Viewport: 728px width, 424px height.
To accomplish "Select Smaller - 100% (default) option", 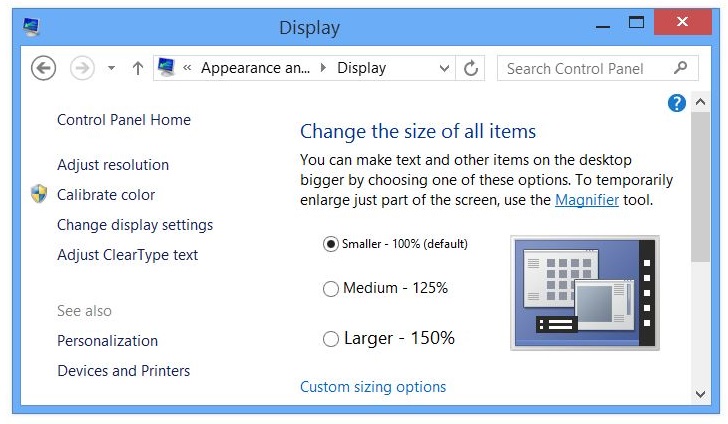I will pos(331,243).
